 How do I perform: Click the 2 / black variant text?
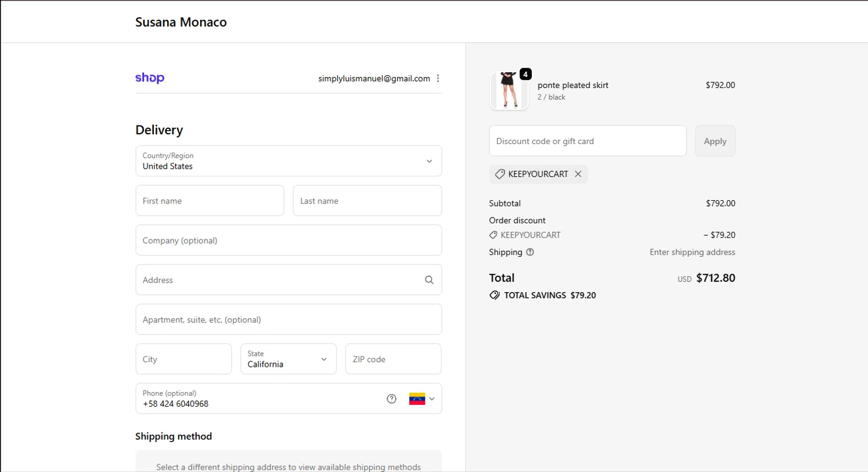[551, 97]
